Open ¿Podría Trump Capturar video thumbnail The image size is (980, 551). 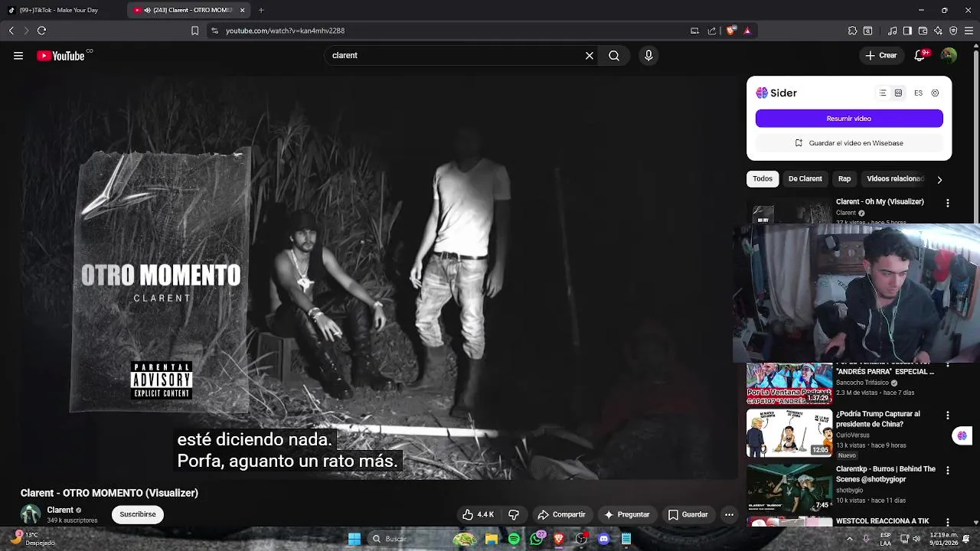click(789, 433)
